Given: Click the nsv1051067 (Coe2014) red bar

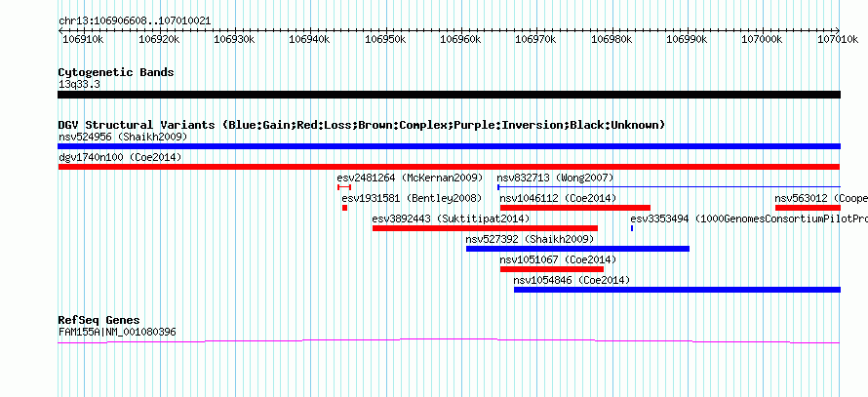Looking at the screenshot, I should [552, 269].
